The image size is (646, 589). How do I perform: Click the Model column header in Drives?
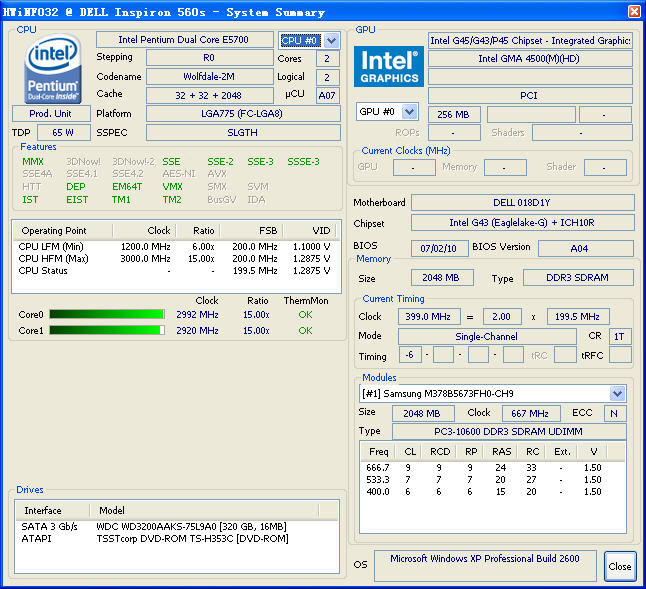(112, 510)
